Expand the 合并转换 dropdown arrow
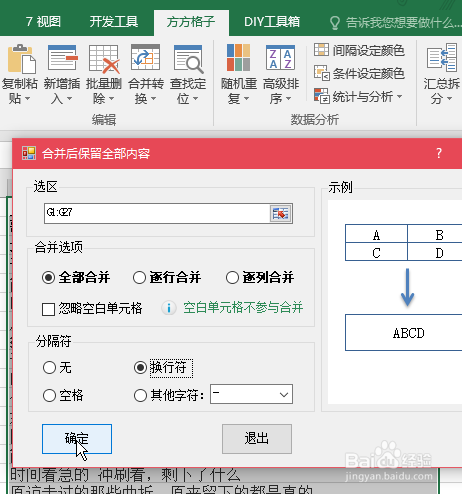Image resolution: width=462 pixels, height=494 pixels. click(154, 99)
